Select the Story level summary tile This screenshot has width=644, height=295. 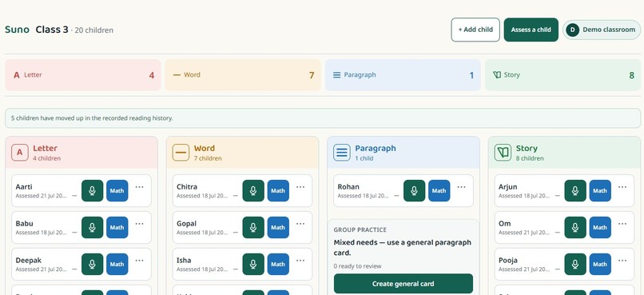563,75
